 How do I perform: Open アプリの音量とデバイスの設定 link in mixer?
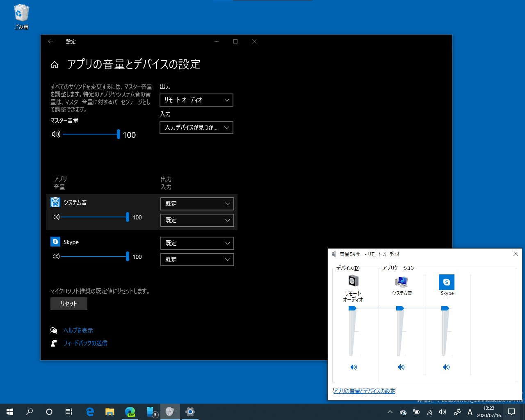[364, 391]
